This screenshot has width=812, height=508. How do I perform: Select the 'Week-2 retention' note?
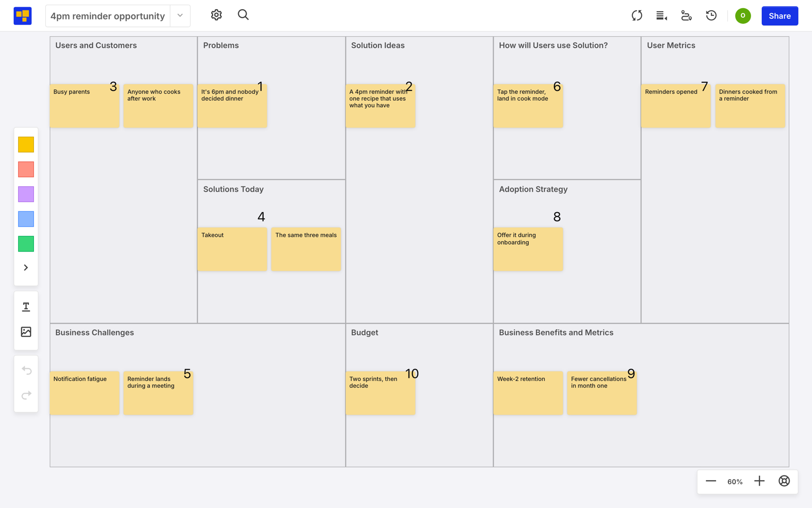click(528, 393)
